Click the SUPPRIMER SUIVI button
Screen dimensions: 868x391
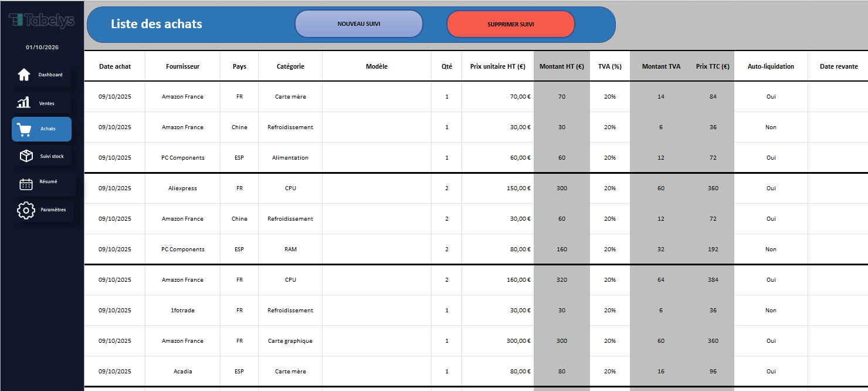pos(511,25)
